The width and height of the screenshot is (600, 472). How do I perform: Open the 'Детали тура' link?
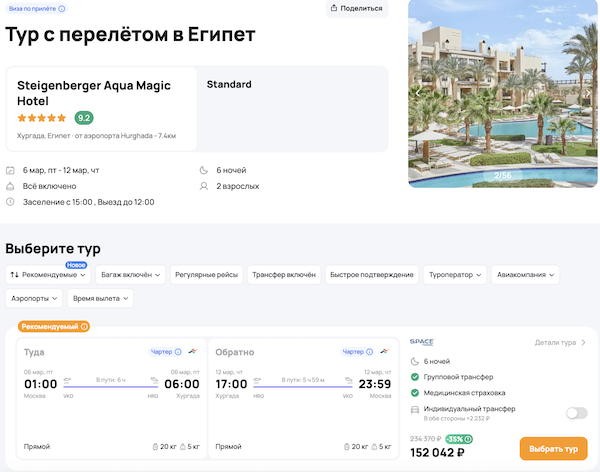560,342
